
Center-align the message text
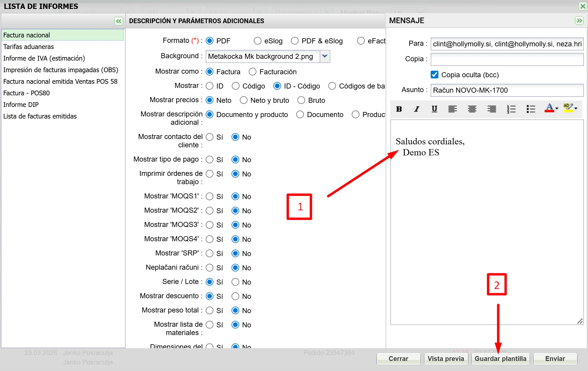472,109
